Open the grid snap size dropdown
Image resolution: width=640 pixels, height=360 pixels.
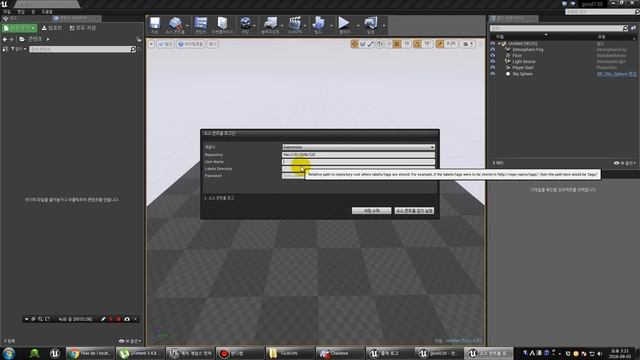pos(407,44)
